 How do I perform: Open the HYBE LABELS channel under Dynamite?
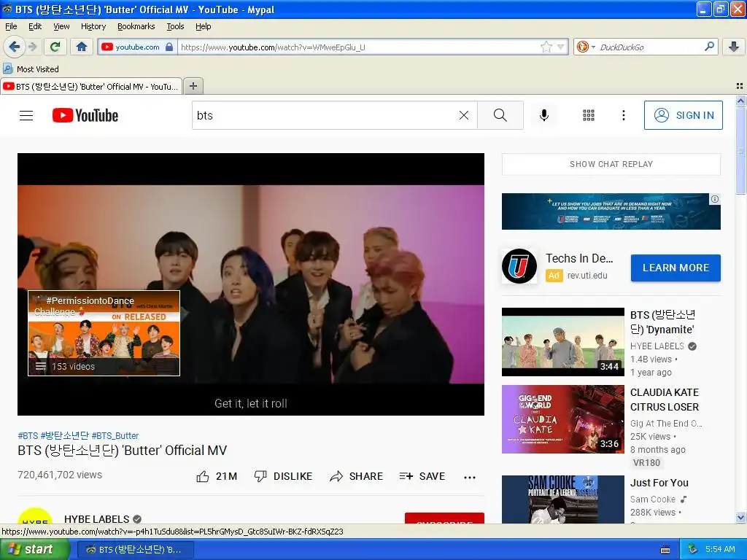[657, 346]
